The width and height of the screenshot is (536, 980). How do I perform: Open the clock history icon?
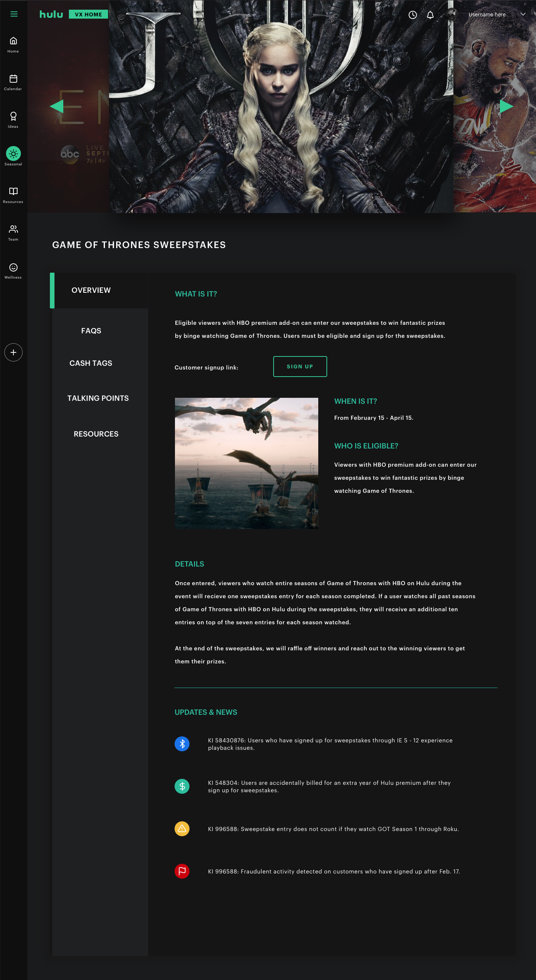(x=412, y=15)
